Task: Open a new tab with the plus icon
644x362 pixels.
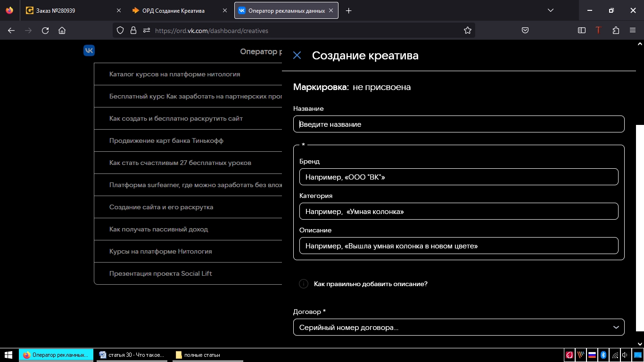Action: click(349, 10)
